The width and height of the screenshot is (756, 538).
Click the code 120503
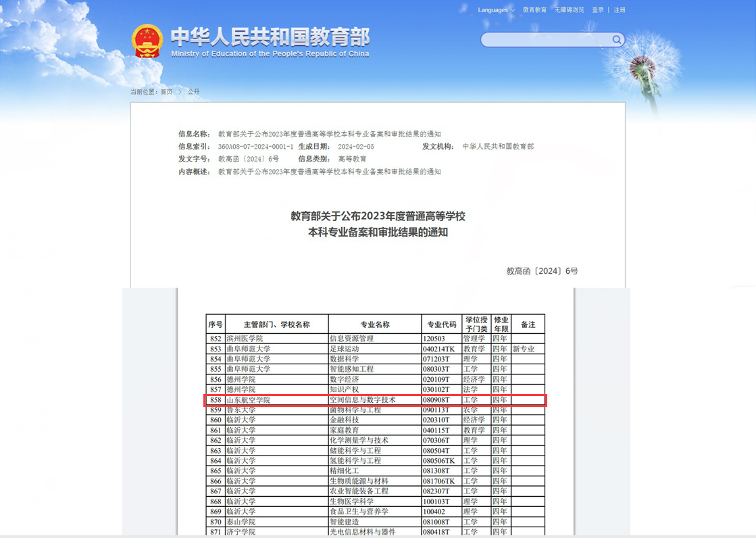[434, 339]
